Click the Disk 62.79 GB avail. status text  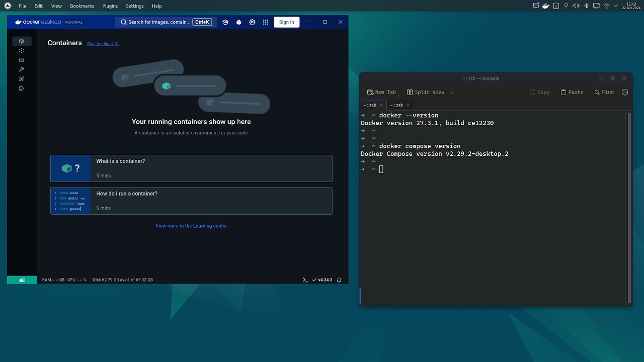coord(123,280)
